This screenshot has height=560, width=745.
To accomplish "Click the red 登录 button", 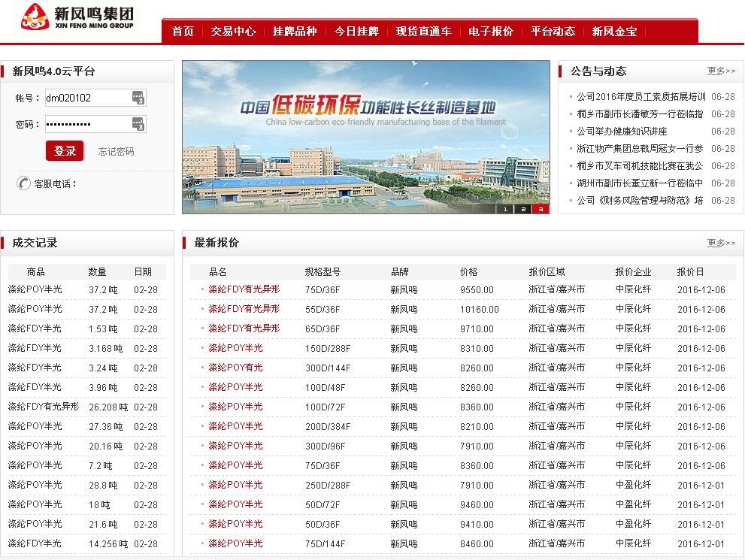I will [x=65, y=150].
